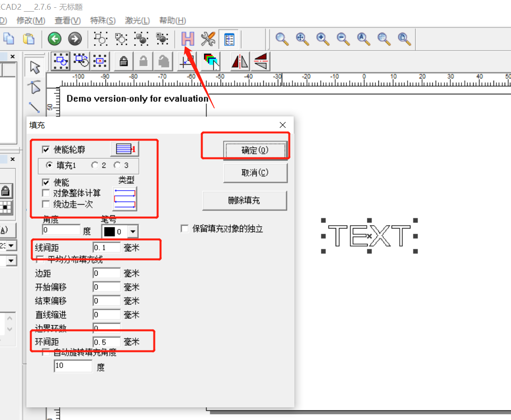Viewport: 511px width, 420px height.
Task: Click the Unlock all padlock icon
Action: [164, 61]
